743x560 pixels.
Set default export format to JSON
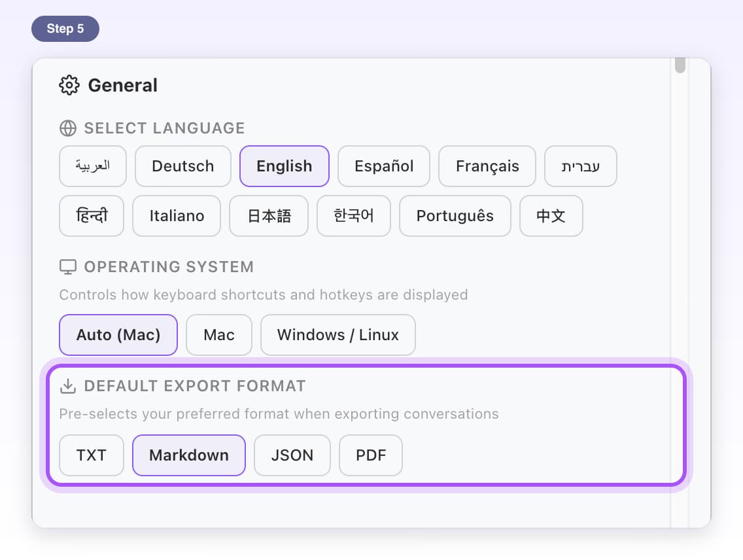[292, 455]
